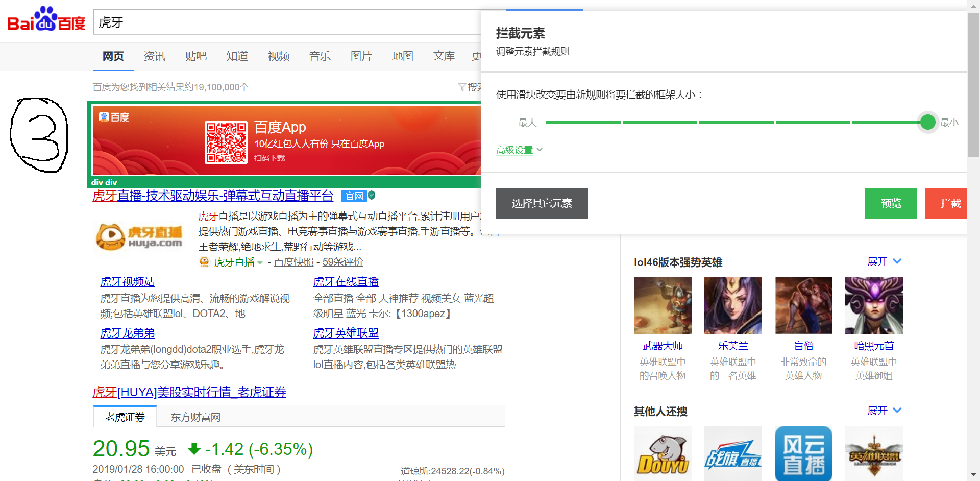Switch to the 贴吧 tab
The width and height of the screenshot is (980, 481).
click(x=196, y=56)
